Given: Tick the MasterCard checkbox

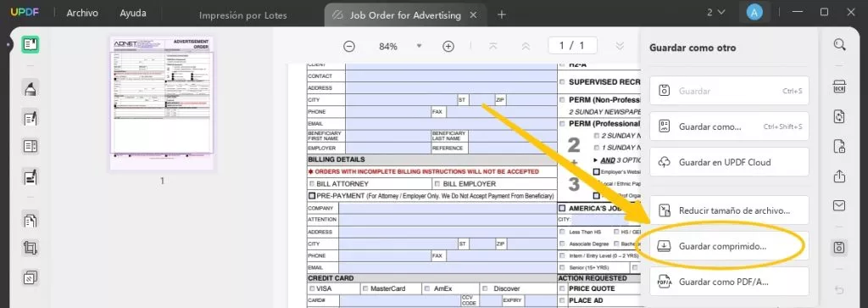Looking at the screenshot, I should [365, 288].
